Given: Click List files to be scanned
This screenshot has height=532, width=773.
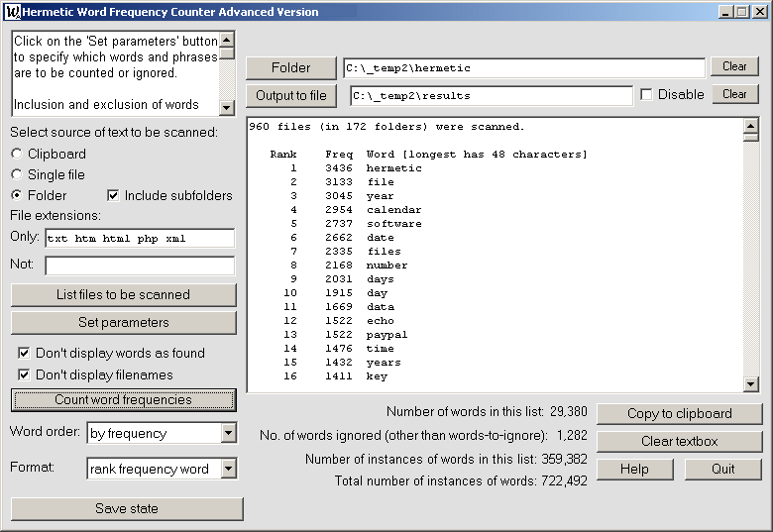Looking at the screenshot, I should 123,294.
